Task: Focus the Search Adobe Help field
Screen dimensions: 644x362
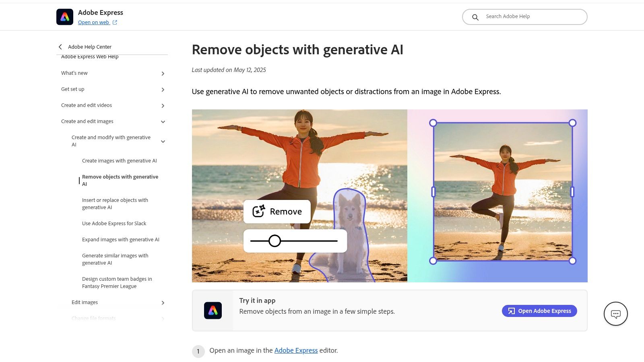Action: 531,16
